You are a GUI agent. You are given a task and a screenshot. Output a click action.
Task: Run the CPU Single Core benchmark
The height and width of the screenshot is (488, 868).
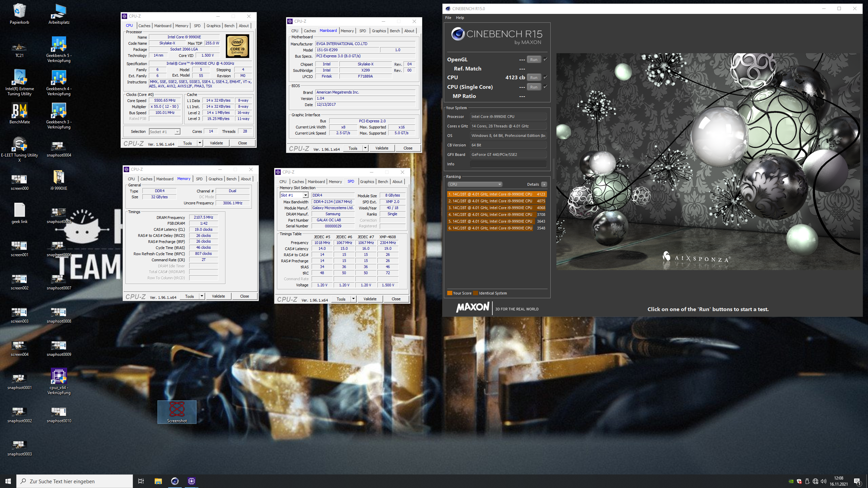(x=534, y=87)
